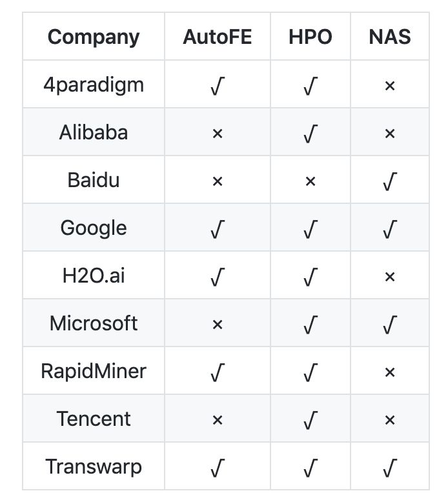
Task: Select the Microsoft company cell
Action: 94,323
